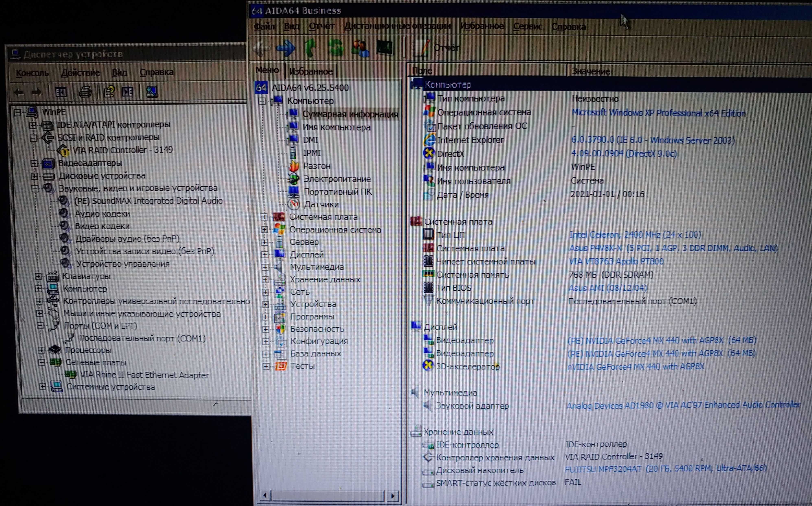Open the Избранное menu in AIDA64
Image resolution: width=812 pixels, height=506 pixels.
click(482, 26)
